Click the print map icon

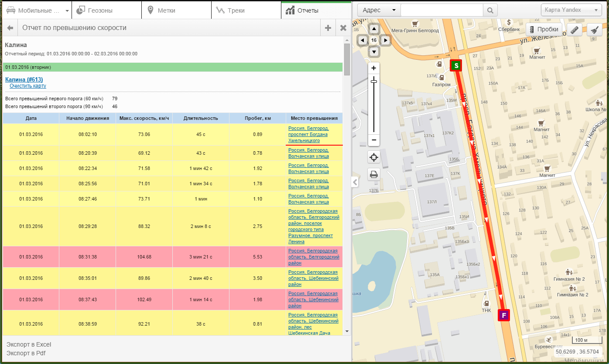[374, 175]
